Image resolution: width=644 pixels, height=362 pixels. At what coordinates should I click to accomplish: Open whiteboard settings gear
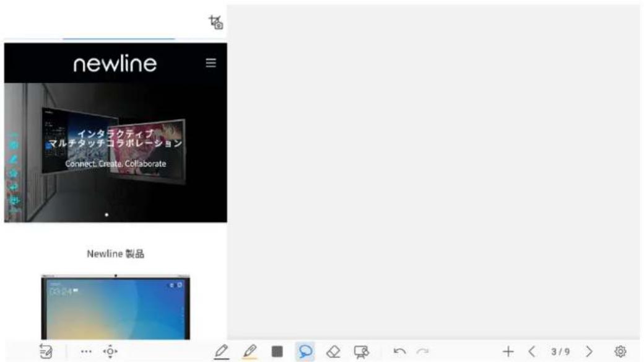pyautogui.click(x=620, y=351)
